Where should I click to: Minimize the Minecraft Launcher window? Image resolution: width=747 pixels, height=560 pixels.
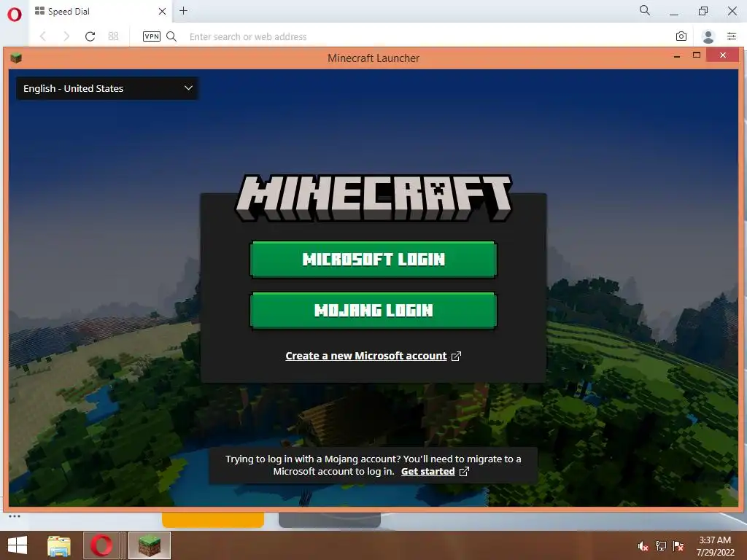[677, 56]
